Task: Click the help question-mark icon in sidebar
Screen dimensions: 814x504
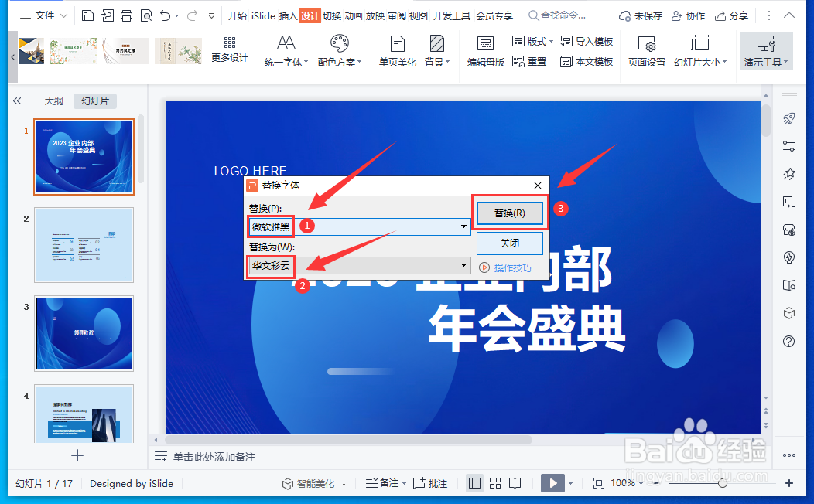Action: click(789, 341)
